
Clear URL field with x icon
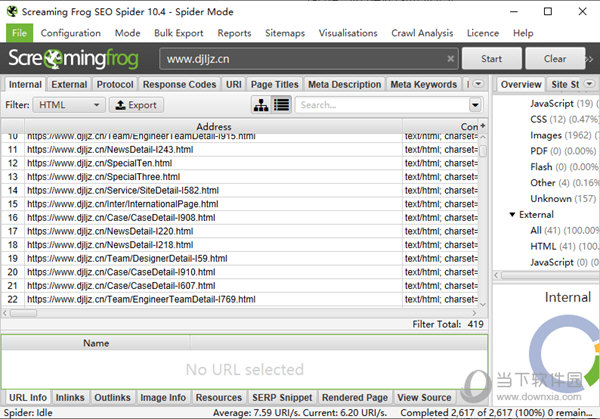[450, 59]
